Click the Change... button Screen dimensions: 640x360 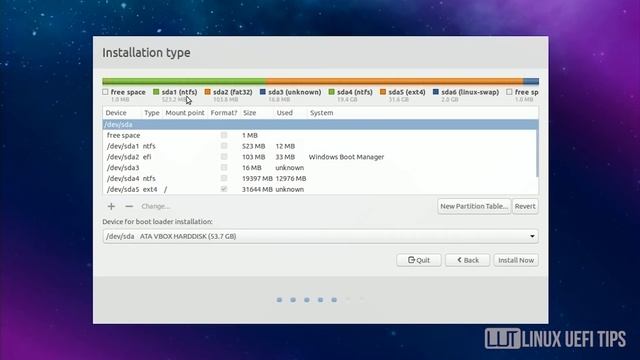point(156,207)
